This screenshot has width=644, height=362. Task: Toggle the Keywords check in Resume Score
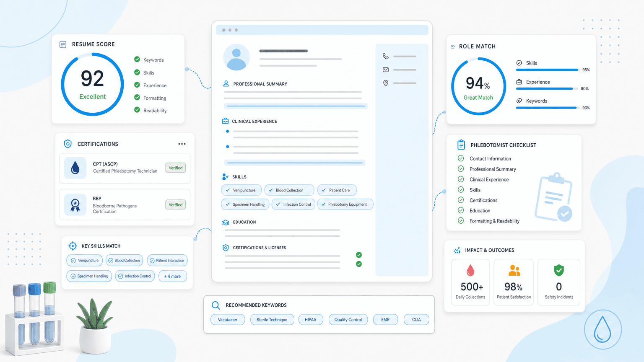coord(137,59)
